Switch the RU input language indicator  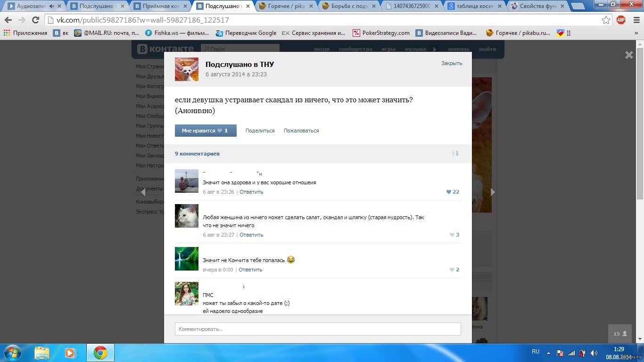pyautogui.click(x=536, y=352)
